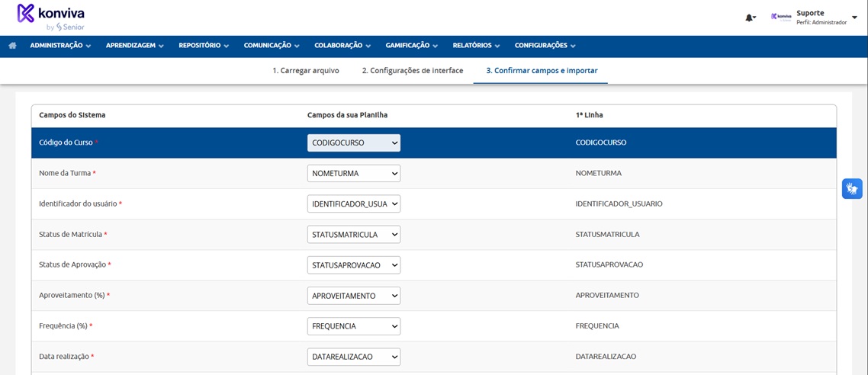Viewport: 868px width, 375px height.
Task: Click first-line value APROVEITAMENTO
Action: (608, 296)
